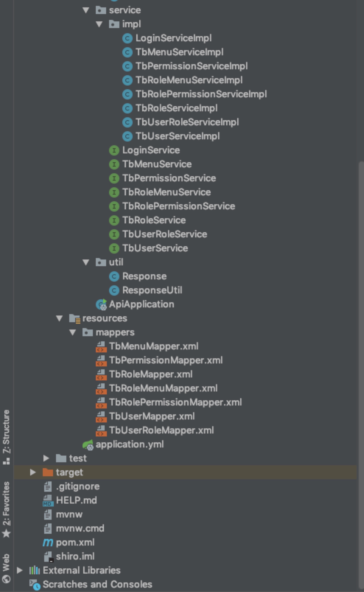Click the LoginService interface icon
This screenshot has height=592, width=364.
(114, 150)
